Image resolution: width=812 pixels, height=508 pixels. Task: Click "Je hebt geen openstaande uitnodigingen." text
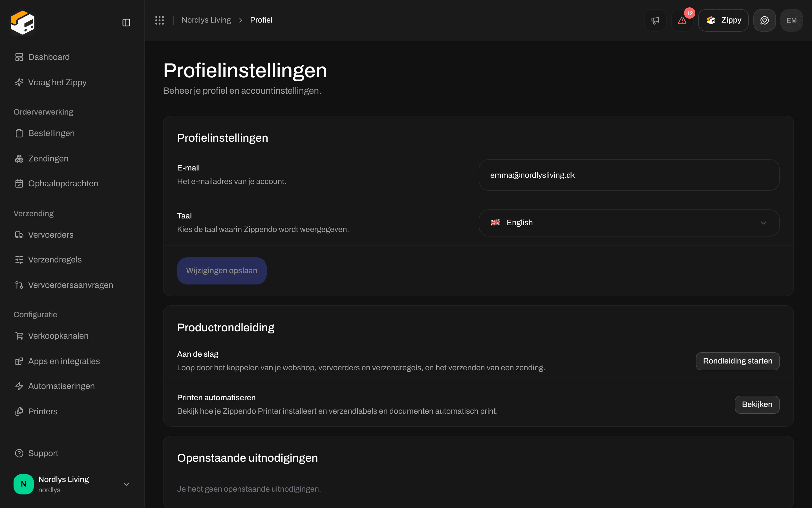249,489
